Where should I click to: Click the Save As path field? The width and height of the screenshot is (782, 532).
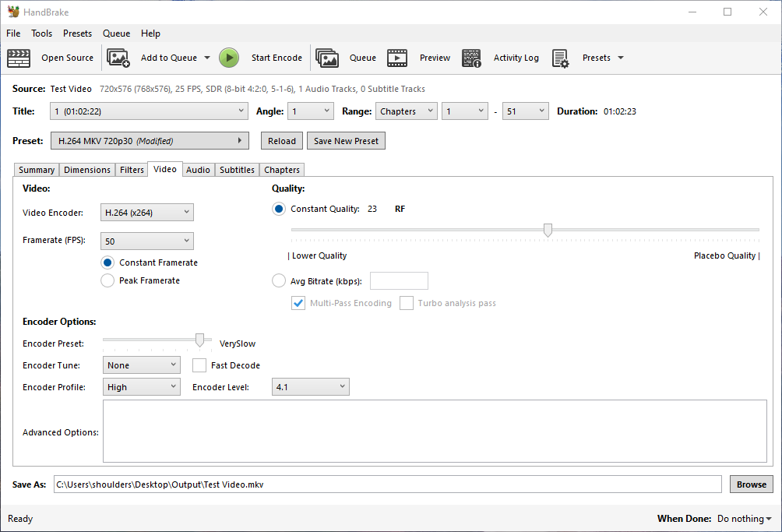click(388, 484)
